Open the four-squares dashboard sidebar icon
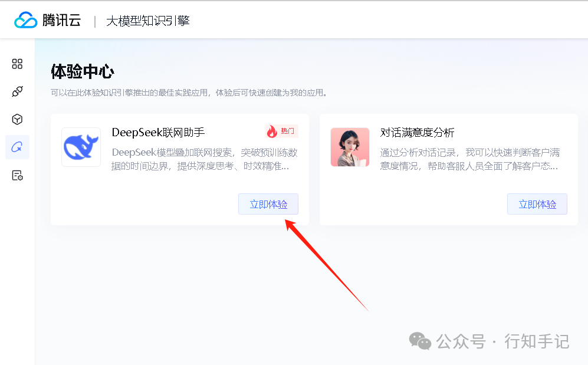588x365 pixels. 17,64
